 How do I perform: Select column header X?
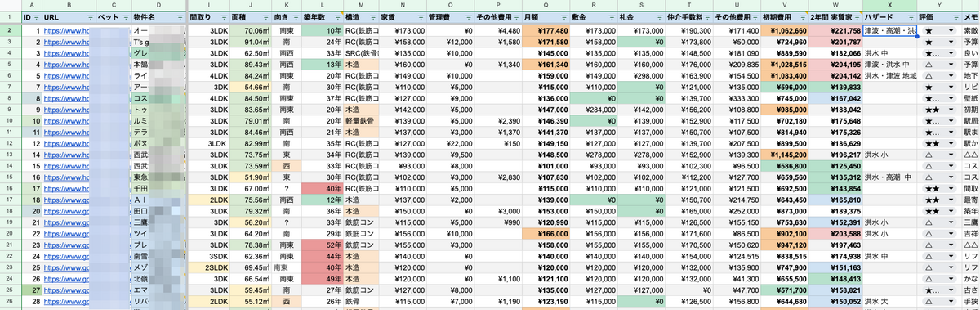click(890, 5)
